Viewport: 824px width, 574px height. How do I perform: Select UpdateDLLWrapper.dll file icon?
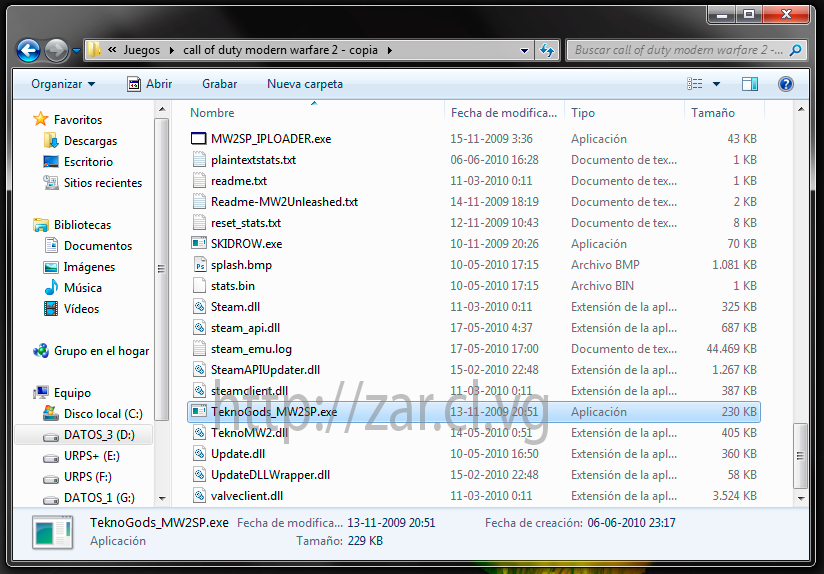click(x=199, y=475)
